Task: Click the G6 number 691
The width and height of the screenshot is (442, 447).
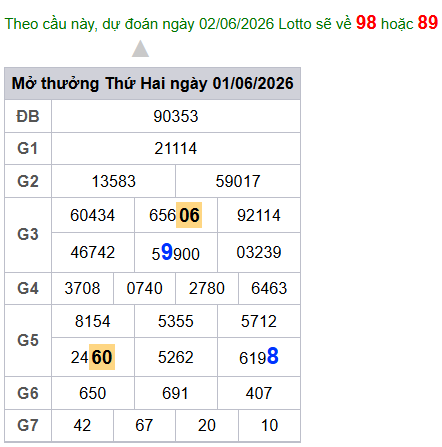Action: [x=175, y=393]
